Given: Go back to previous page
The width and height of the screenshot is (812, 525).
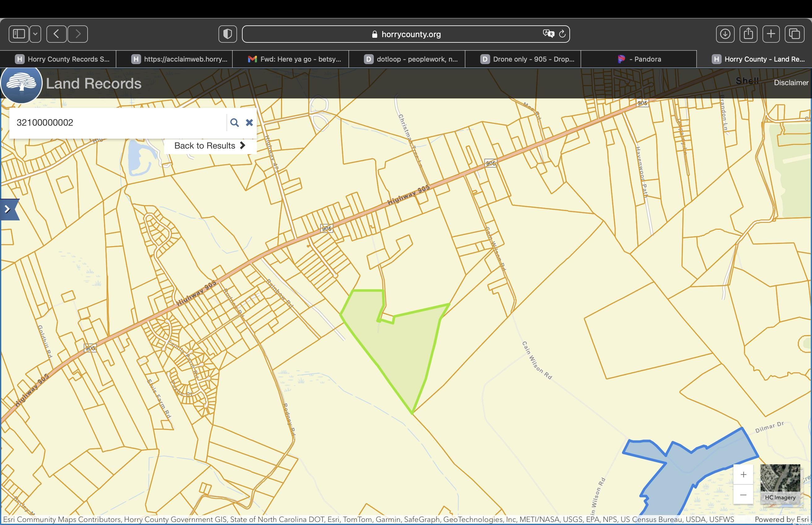Looking at the screenshot, I should pos(57,34).
